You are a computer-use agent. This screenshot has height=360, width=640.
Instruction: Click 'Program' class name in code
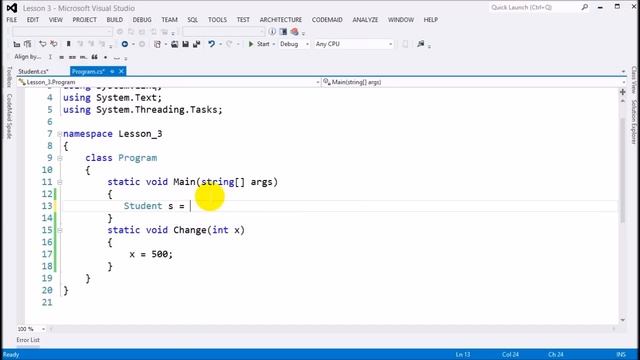click(x=138, y=158)
